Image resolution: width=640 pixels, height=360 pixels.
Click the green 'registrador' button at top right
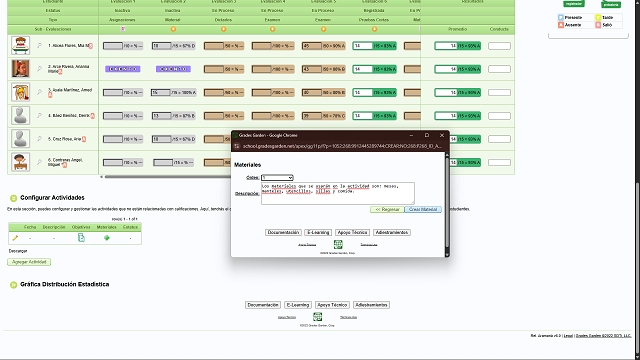pyautogui.click(x=574, y=4)
